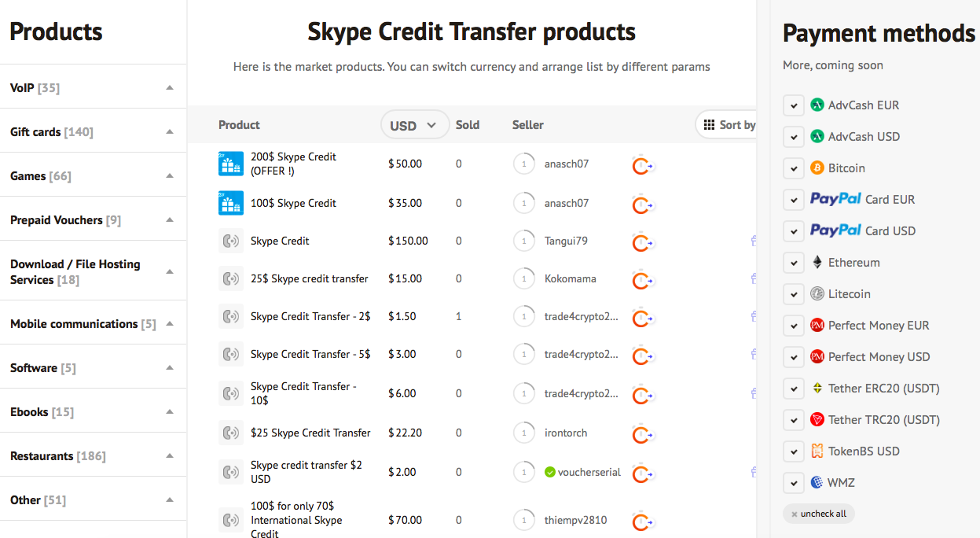
Task: Click the Litecoin logo icon
Action: (817, 294)
